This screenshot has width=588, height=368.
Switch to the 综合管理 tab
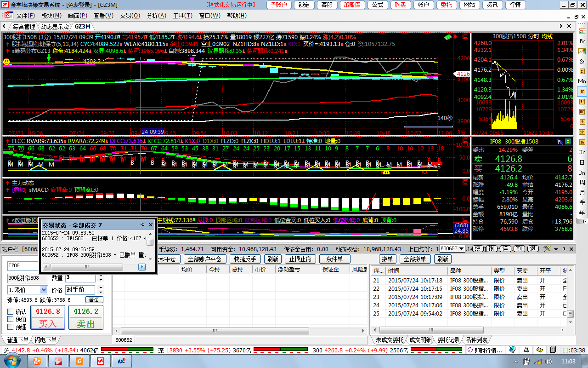click(24, 27)
